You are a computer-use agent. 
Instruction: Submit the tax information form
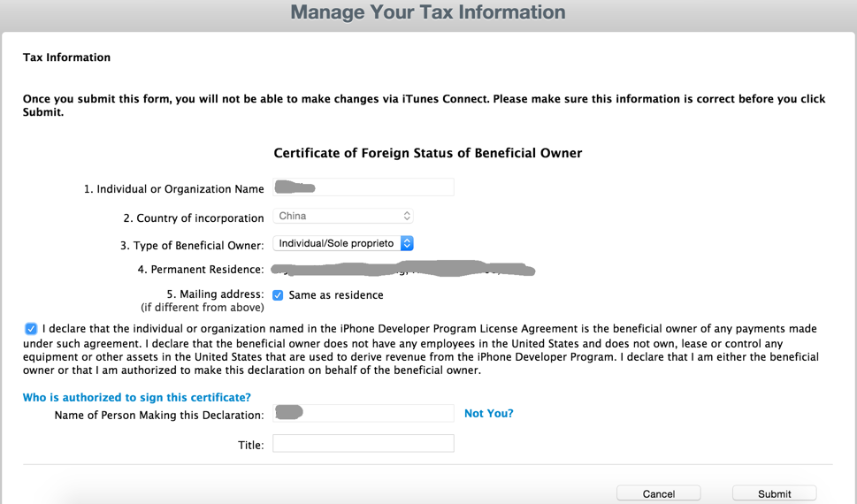(x=774, y=493)
